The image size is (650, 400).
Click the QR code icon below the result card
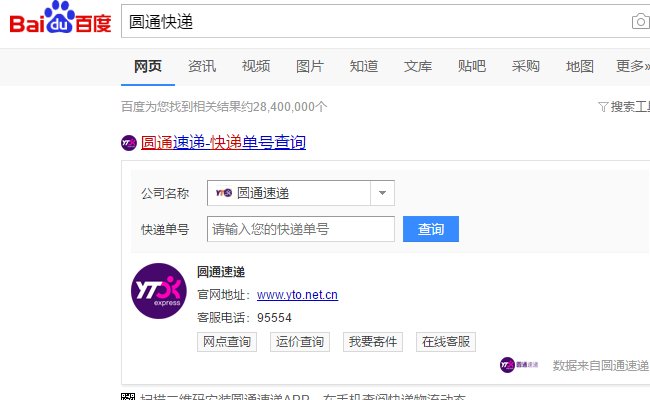[128, 397]
